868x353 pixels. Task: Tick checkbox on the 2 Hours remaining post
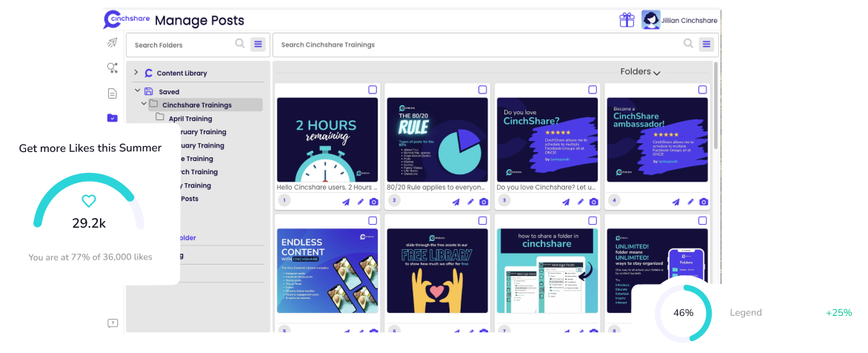click(x=373, y=90)
